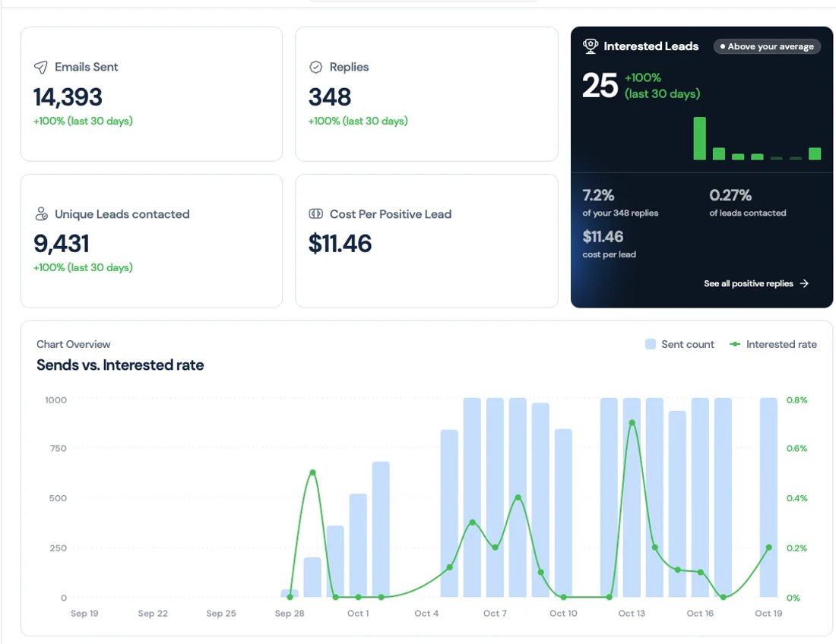The height and width of the screenshot is (644, 836).
Task: Click the Oct 13 interested rate peak point
Action: pyautogui.click(x=632, y=423)
